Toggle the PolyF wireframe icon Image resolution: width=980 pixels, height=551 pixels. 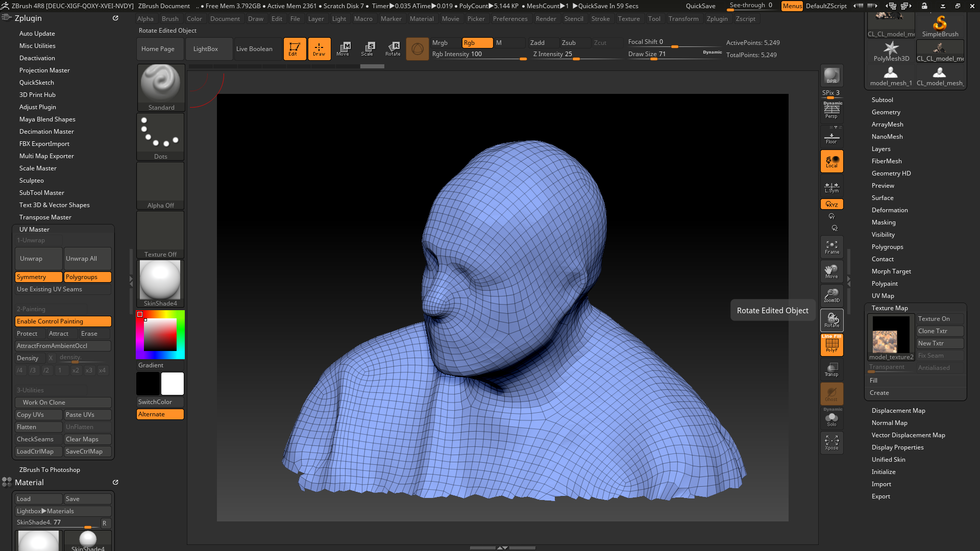(831, 345)
